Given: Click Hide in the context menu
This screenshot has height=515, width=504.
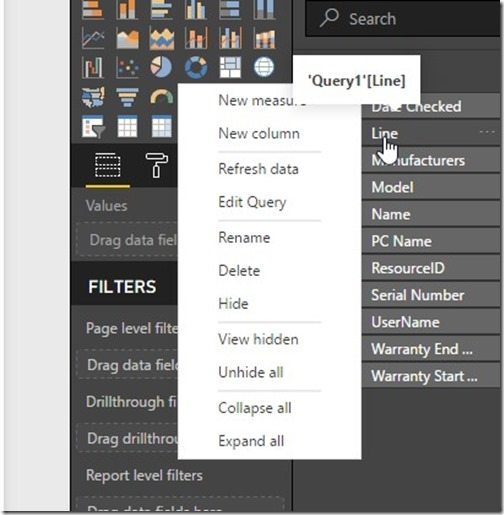Looking at the screenshot, I should click(x=233, y=304).
